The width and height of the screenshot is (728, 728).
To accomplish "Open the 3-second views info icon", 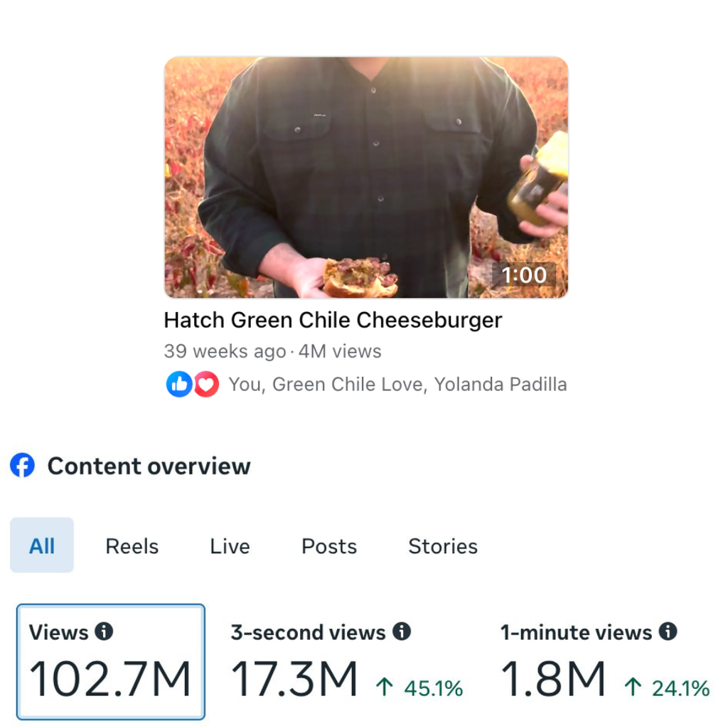I will point(402,631).
